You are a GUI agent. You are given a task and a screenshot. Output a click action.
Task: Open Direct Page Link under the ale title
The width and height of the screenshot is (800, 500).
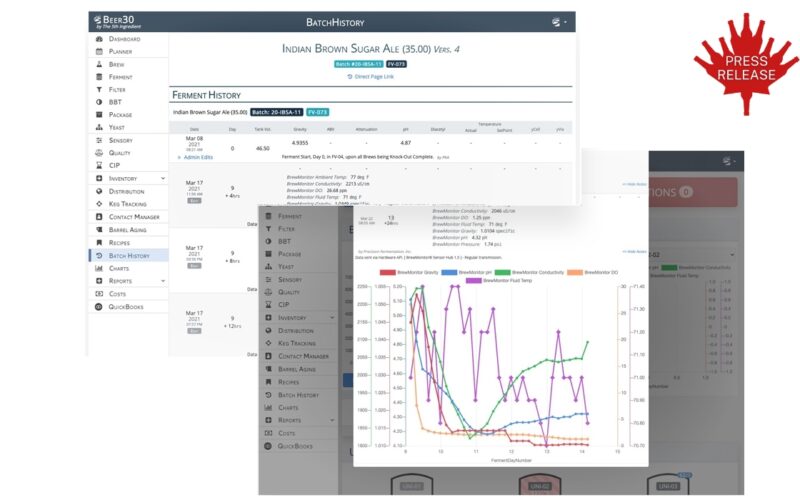[374, 77]
